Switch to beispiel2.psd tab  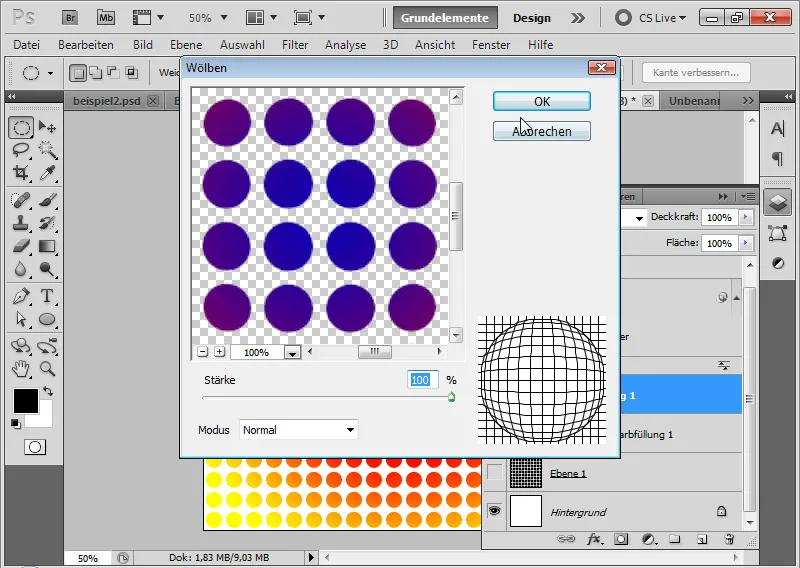click(107, 101)
